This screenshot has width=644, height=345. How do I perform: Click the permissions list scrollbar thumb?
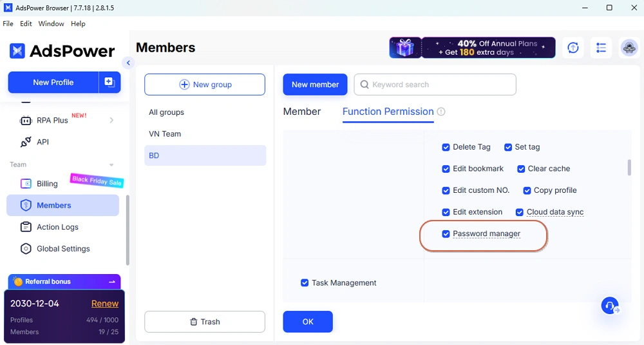[x=629, y=168]
